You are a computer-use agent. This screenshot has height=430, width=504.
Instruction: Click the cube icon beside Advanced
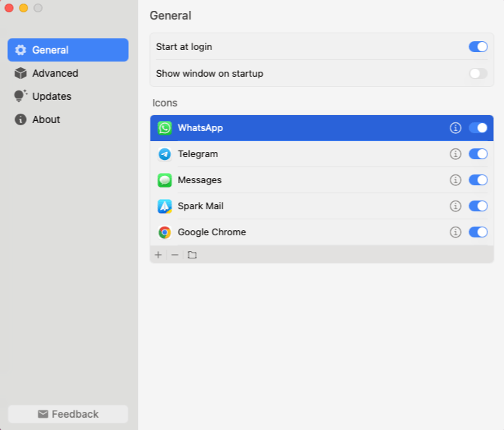pos(20,73)
